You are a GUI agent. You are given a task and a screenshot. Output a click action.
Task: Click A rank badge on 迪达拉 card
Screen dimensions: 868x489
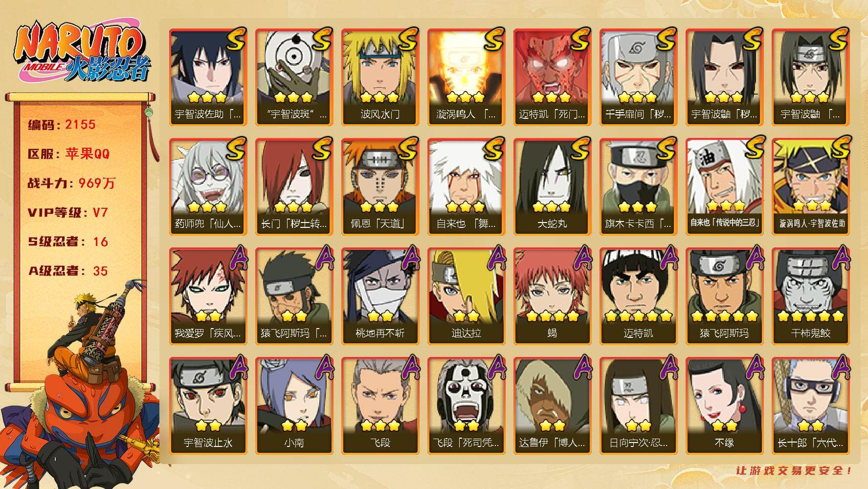495,258
